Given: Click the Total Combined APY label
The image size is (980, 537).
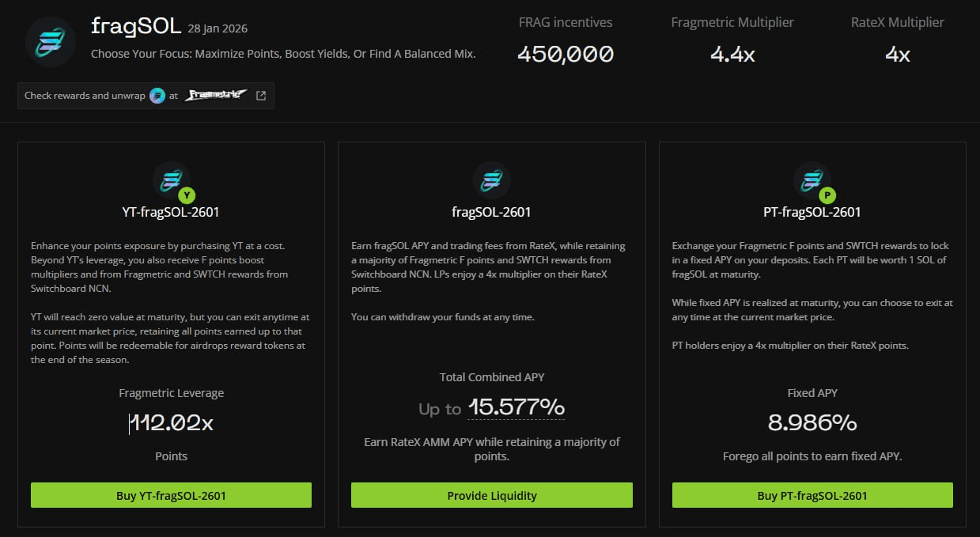Looking at the screenshot, I should [492, 377].
